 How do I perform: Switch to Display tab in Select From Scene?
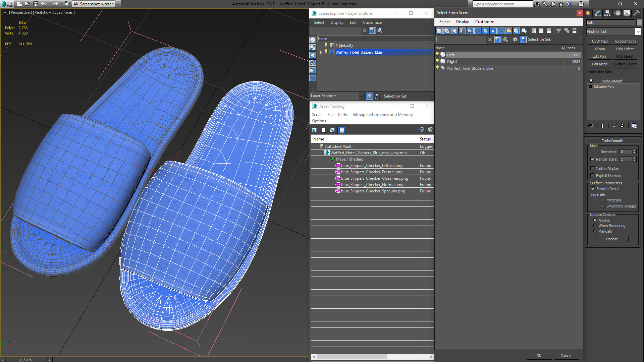462,22
